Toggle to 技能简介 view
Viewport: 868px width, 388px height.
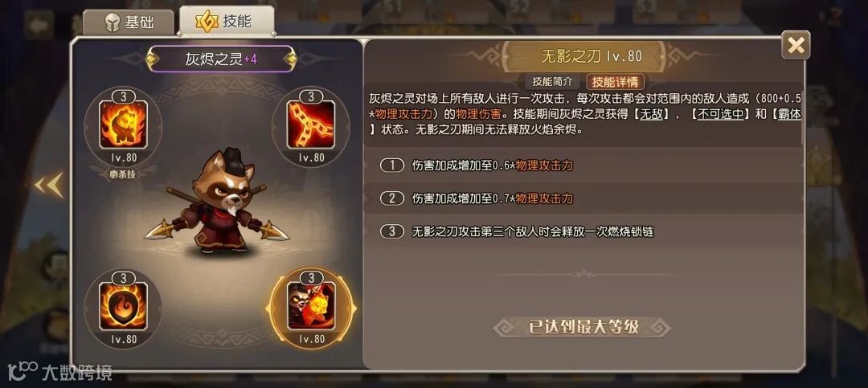552,82
